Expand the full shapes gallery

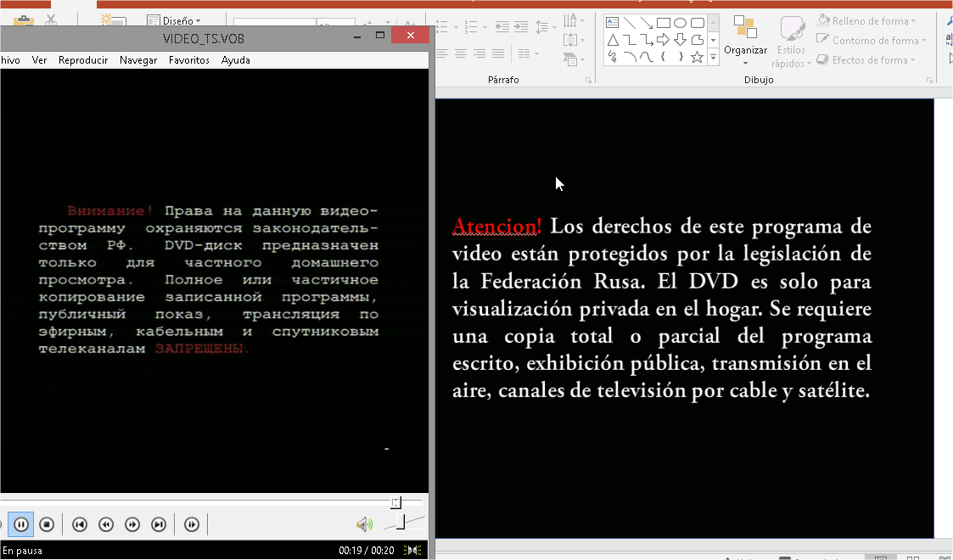[714, 57]
